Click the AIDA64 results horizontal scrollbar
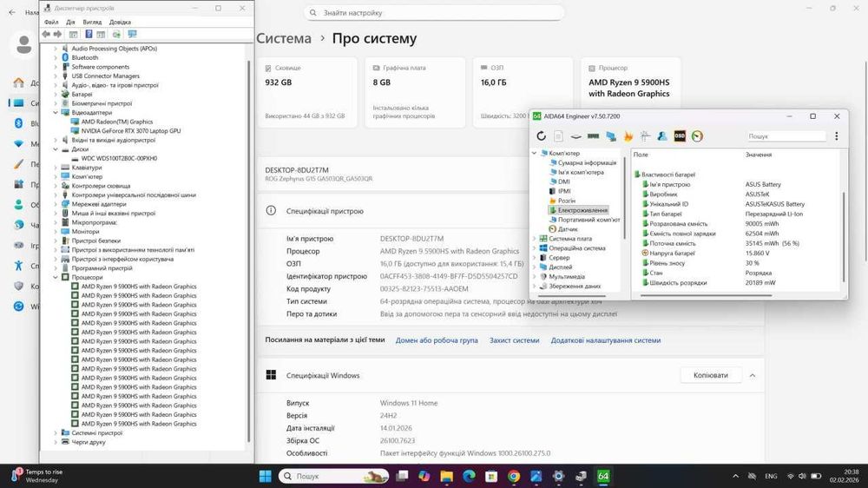The height and width of the screenshot is (488, 868). click(706, 295)
